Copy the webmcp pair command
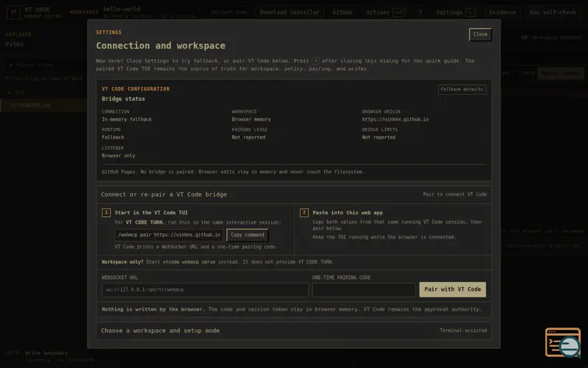588x368 pixels. click(247, 235)
